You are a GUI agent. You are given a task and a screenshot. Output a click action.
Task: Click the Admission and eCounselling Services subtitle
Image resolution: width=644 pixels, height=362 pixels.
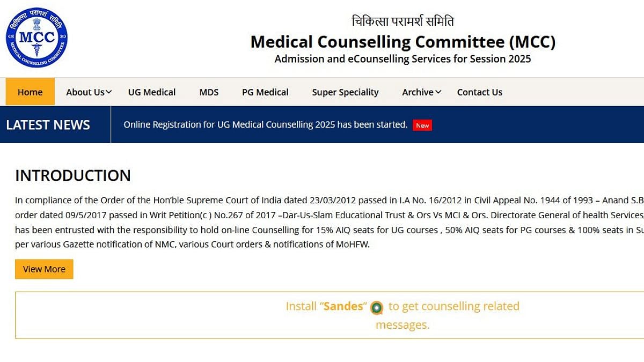click(x=402, y=59)
